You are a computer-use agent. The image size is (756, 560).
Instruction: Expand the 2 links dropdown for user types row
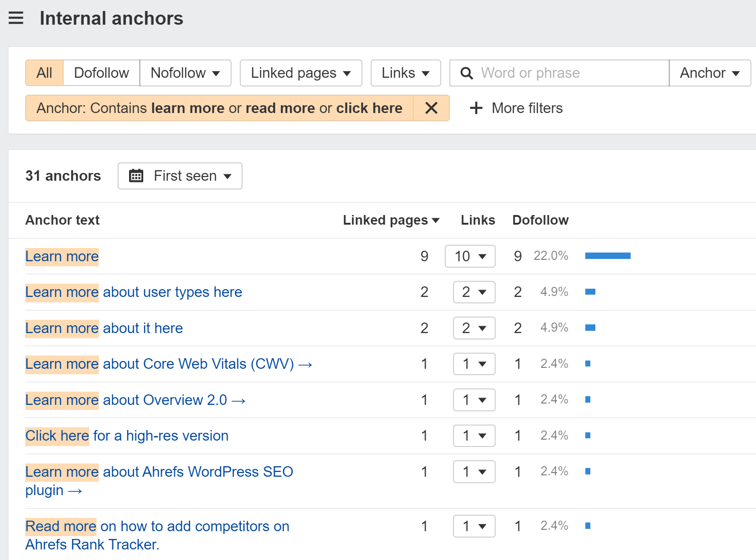(x=474, y=292)
